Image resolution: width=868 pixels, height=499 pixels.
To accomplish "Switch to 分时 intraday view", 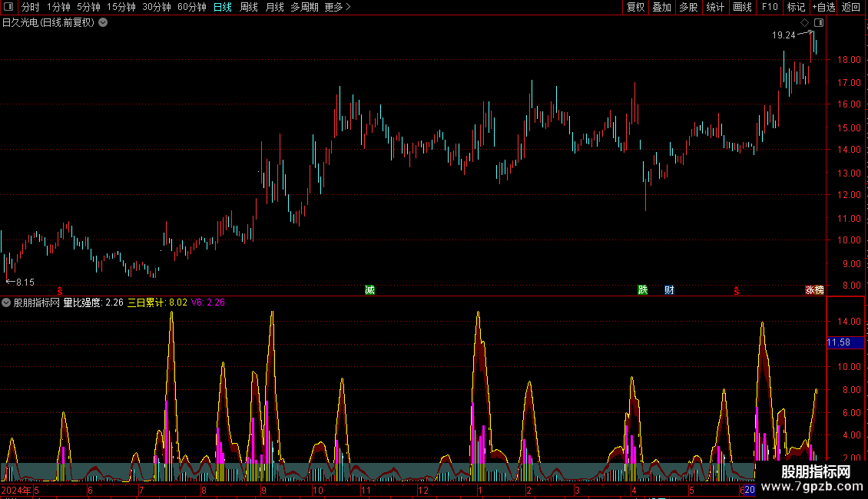I will point(31,7).
